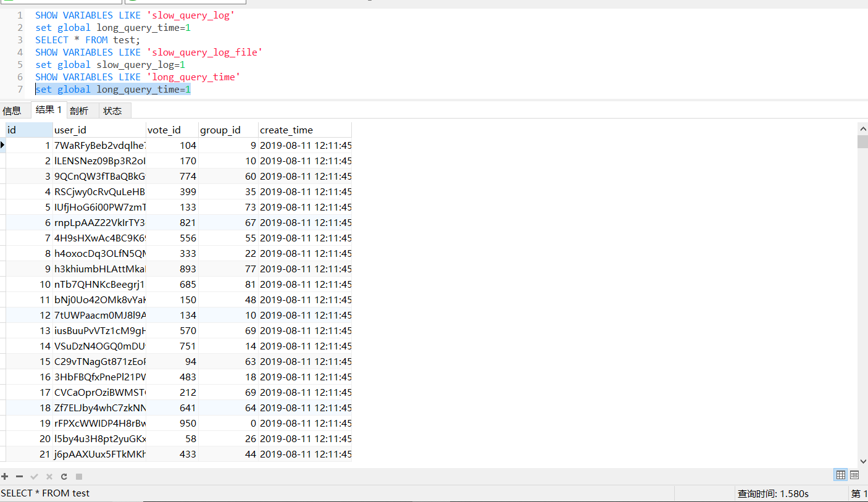The image size is (868, 502).
Task: Switch to grid view
Action: 840,475
